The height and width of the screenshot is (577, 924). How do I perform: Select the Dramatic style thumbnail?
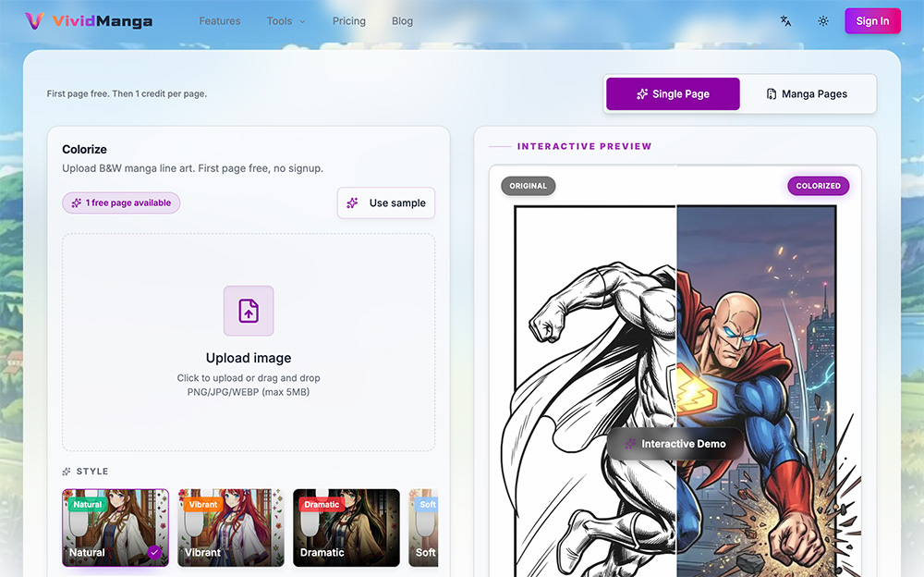click(346, 527)
